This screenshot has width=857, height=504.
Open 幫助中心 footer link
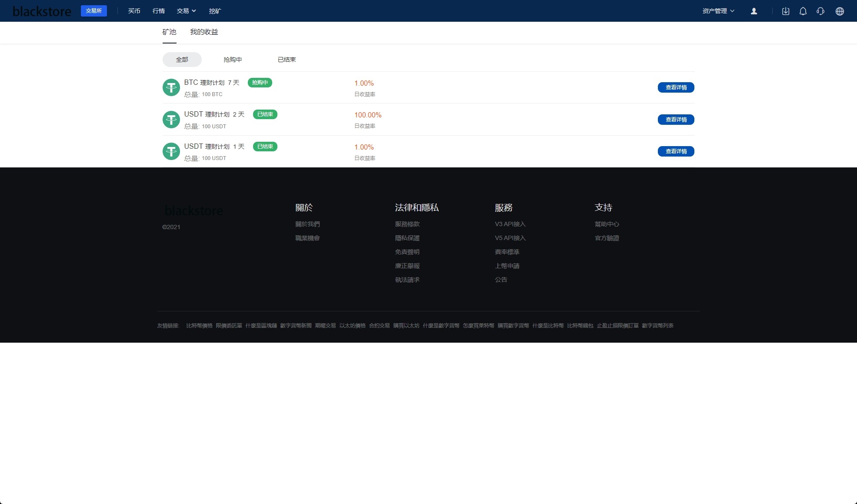pos(607,224)
